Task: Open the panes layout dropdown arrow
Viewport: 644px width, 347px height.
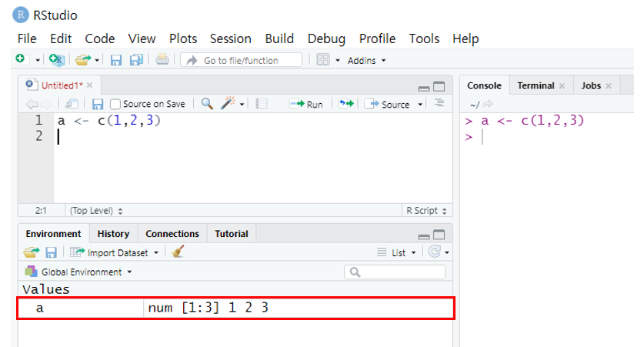Action: coord(338,60)
